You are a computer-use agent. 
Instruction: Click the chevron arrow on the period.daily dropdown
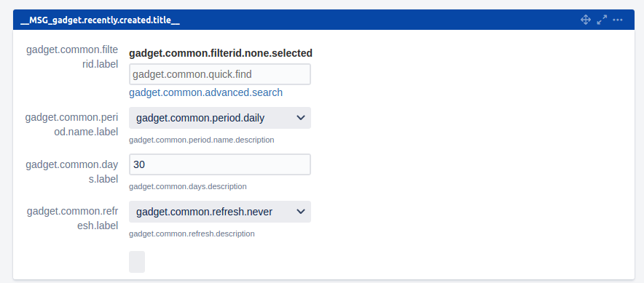point(301,118)
